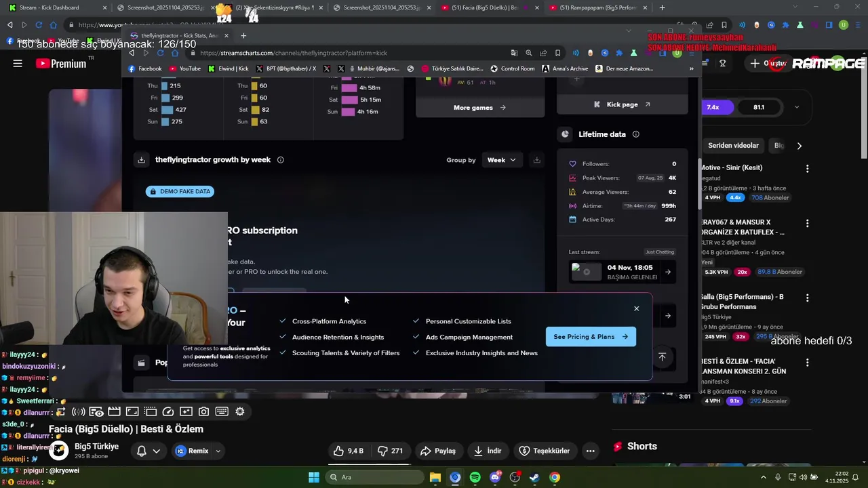Open Discord from taskbar
868x488 pixels.
tap(495, 477)
